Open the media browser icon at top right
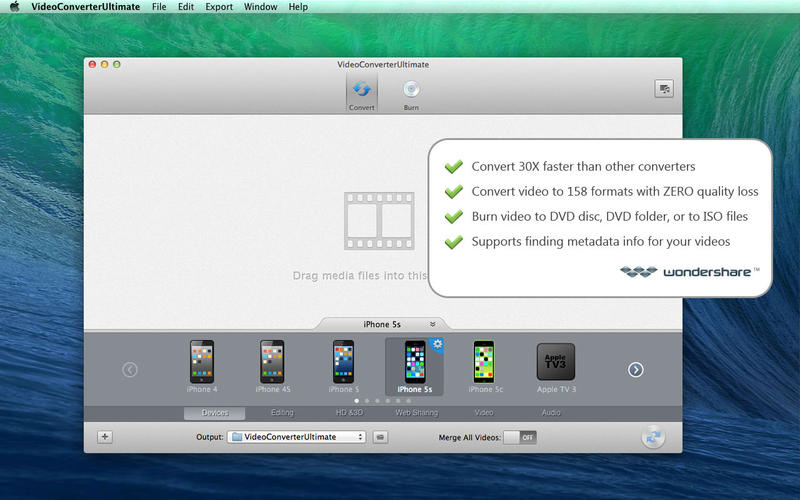The image size is (800, 500). [x=664, y=89]
